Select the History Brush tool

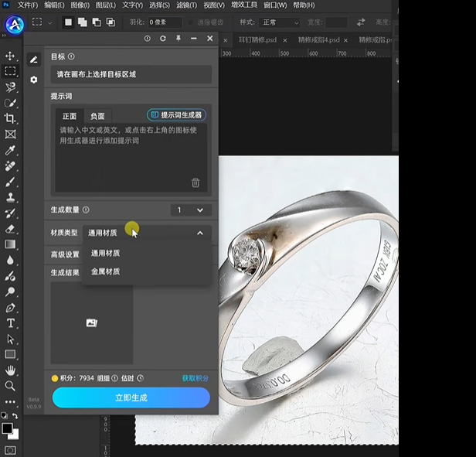[10, 213]
